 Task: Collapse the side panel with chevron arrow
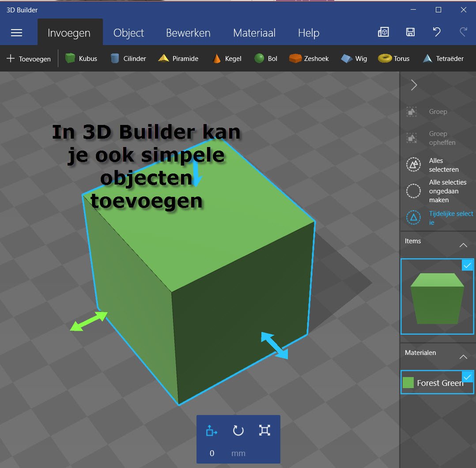pos(414,85)
